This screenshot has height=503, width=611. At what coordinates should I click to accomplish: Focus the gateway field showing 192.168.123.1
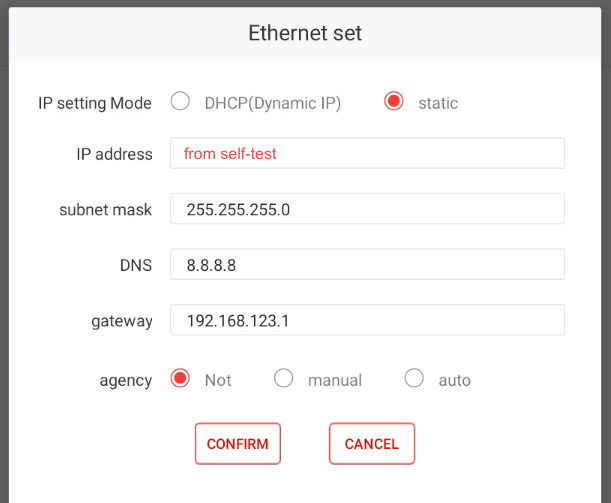click(367, 321)
